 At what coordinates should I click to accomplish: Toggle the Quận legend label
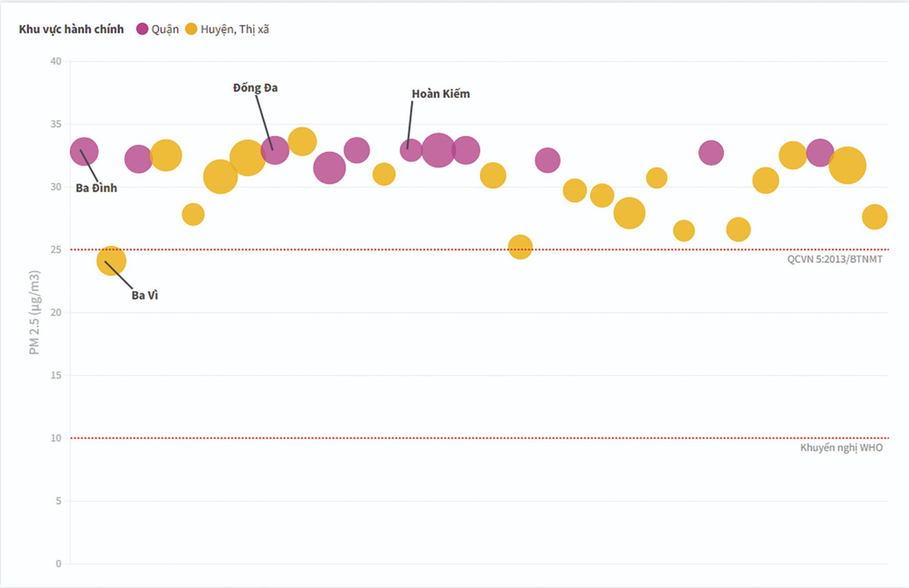pos(165,29)
